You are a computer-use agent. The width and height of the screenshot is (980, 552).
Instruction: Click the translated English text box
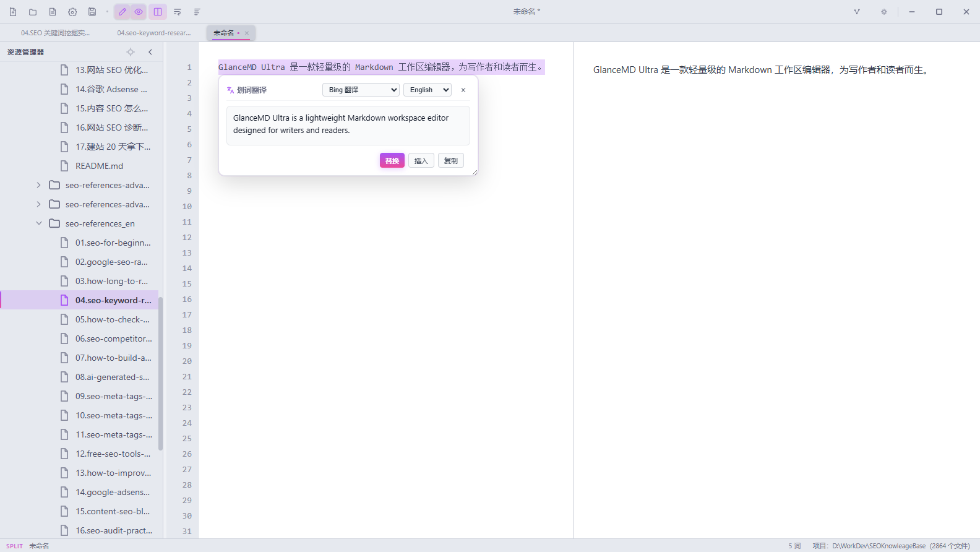[x=348, y=126]
